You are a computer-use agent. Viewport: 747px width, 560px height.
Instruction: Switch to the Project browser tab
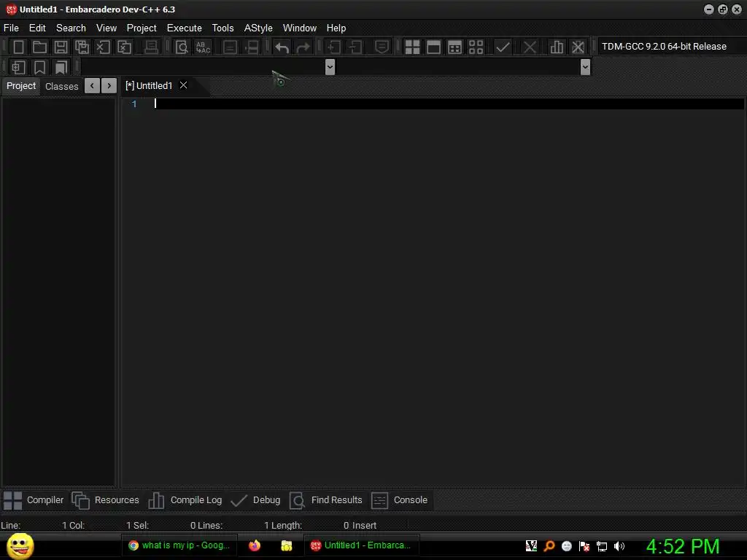click(x=21, y=86)
